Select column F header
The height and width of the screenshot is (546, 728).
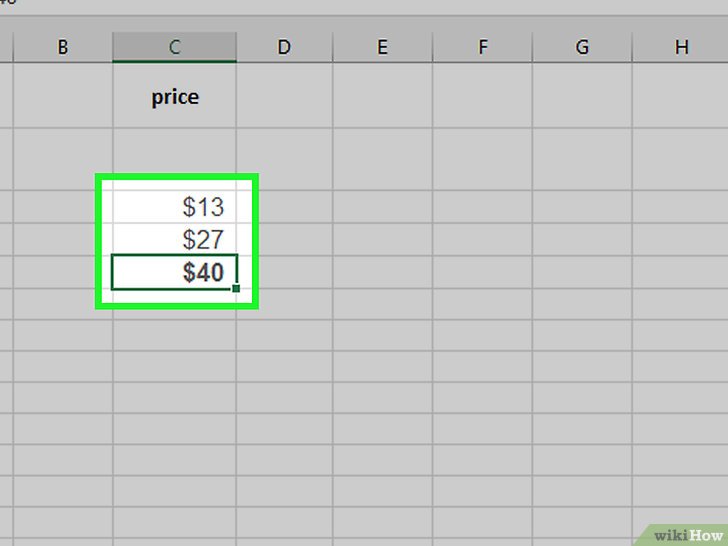click(482, 47)
